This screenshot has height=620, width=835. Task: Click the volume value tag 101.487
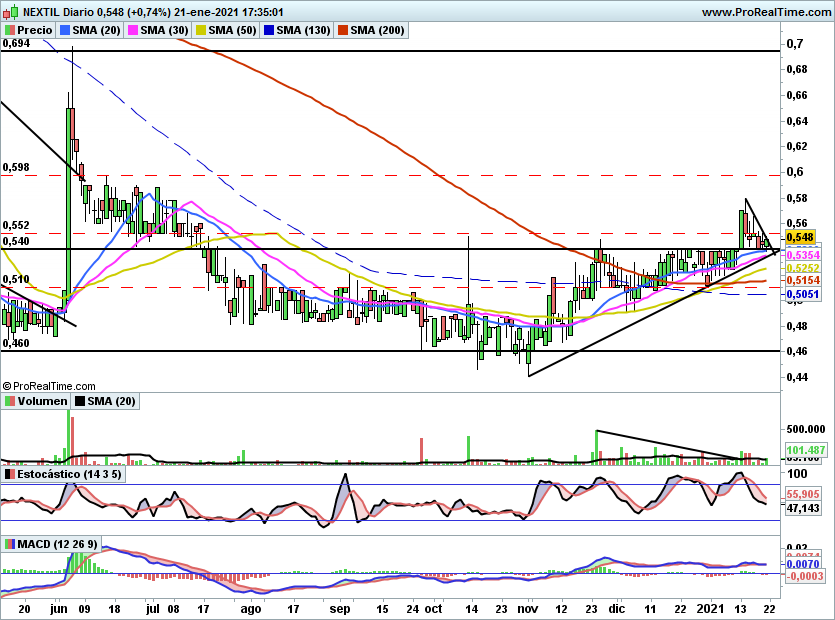(806, 450)
